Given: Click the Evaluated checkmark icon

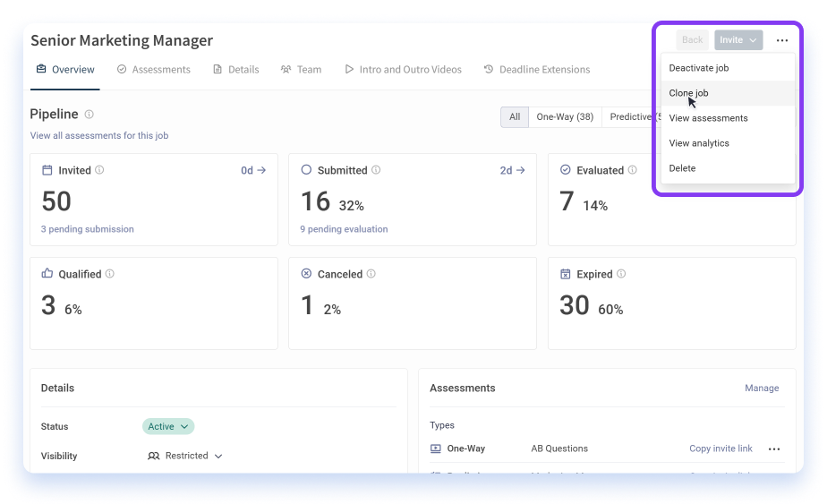Looking at the screenshot, I should click(x=565, y=170).
